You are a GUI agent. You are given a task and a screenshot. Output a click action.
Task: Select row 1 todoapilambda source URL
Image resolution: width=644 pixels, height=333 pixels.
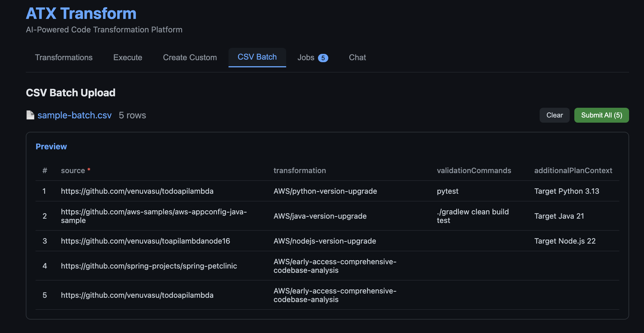pyautogui.click(x=137, y=191)
